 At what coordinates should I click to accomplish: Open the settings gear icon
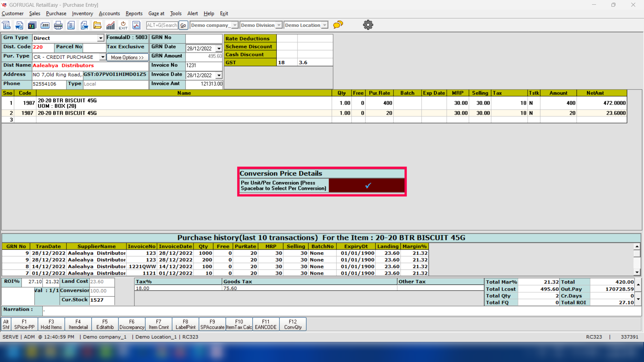coord(368,25)
